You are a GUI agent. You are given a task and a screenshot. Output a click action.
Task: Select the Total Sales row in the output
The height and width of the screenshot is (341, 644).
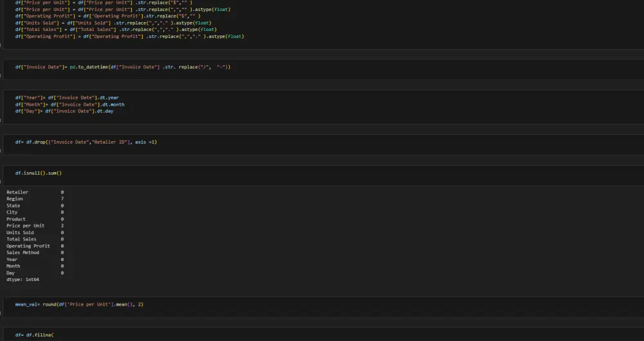click(x=35, y=239)
